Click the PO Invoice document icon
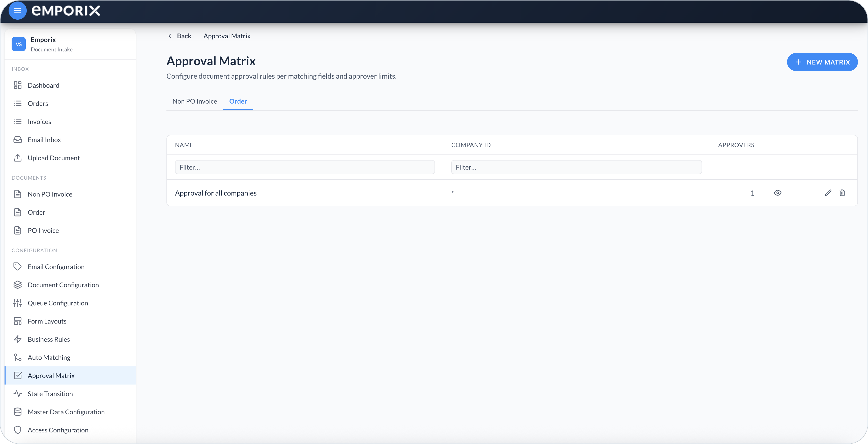This screenshot has width=868, height=444. tap(17, 230)
